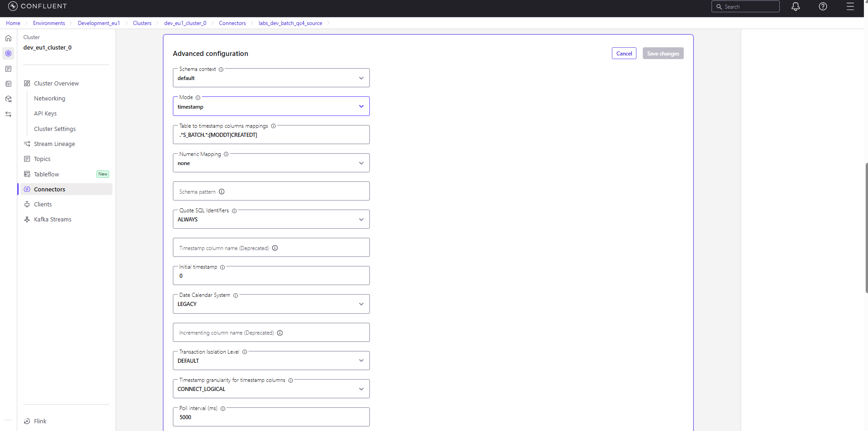Show info for Initial timestamp
Image resolution: width=868 pixels, height=431 pixels.
(222, 267)
